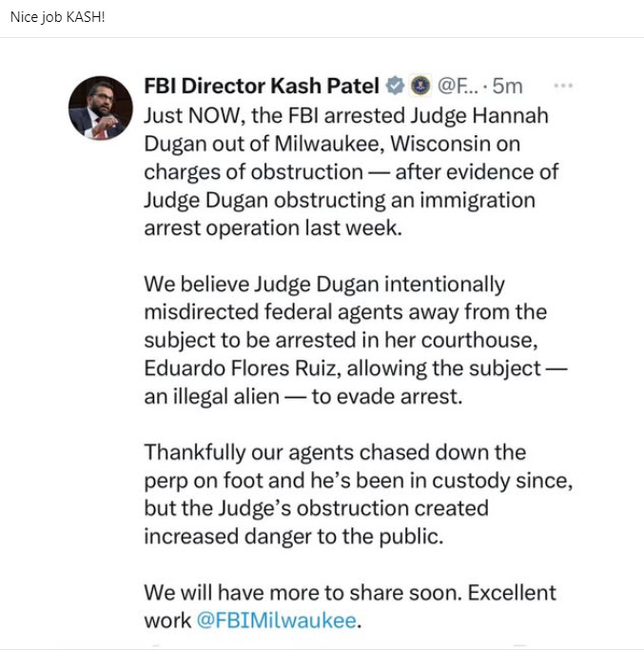This screenshot has width=644, height=651.
Task: Click the 'Nice job KASH!' caption text
Action: click(57, 17)
